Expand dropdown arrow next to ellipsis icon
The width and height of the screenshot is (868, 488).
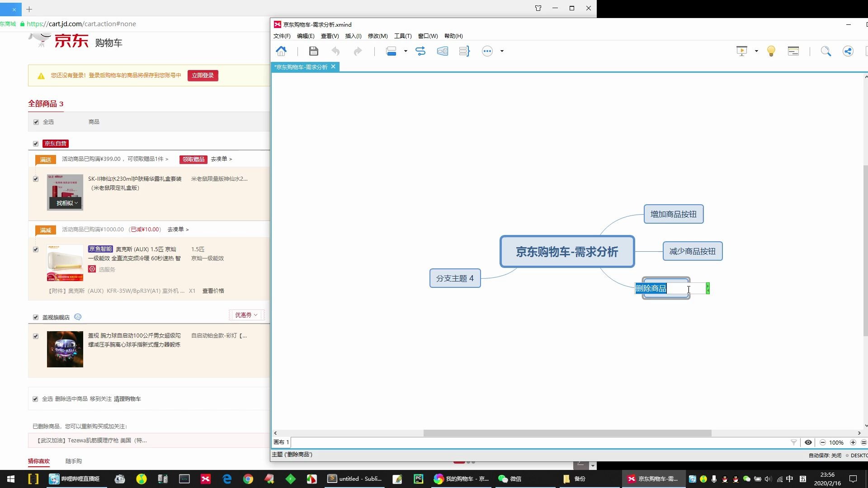point(502,51)
